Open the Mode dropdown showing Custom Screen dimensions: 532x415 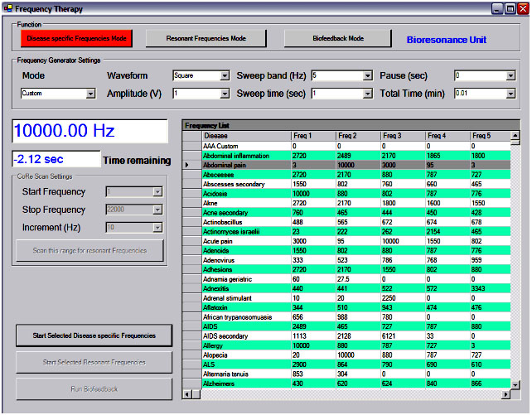(x=90, y=94)
